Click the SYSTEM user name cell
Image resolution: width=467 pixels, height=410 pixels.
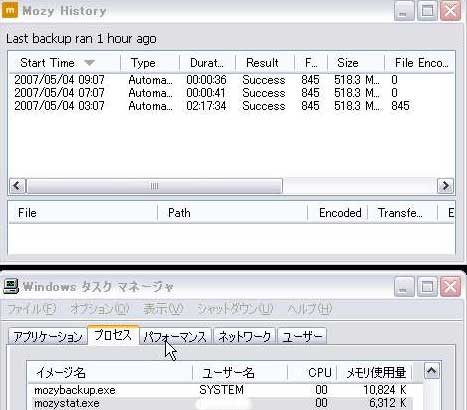[x=221, y=390]
